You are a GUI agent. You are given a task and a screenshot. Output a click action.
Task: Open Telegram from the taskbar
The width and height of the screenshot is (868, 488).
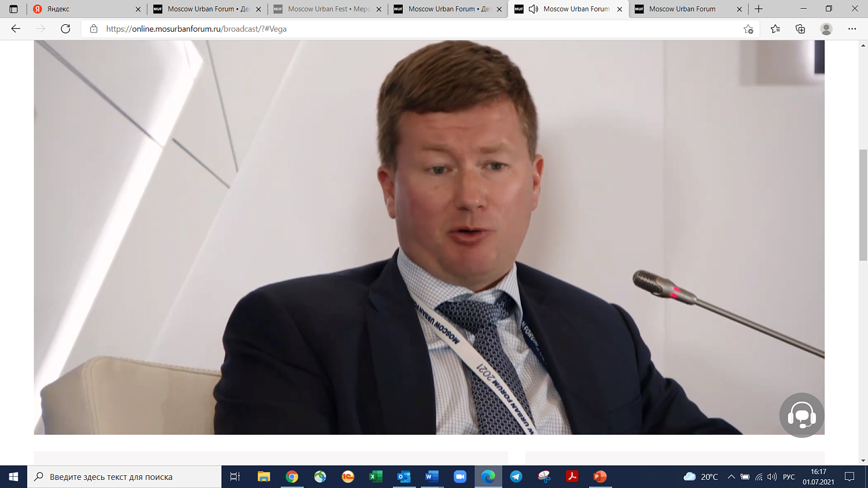click(516, 477)
